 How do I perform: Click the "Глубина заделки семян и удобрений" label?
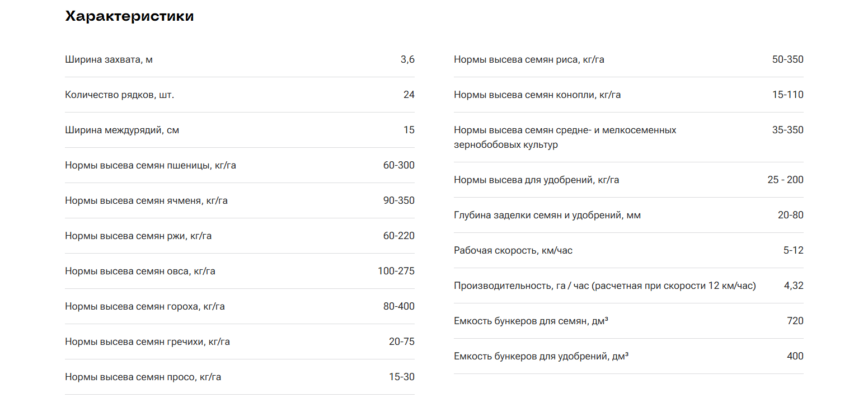click(x=547, y=215)
